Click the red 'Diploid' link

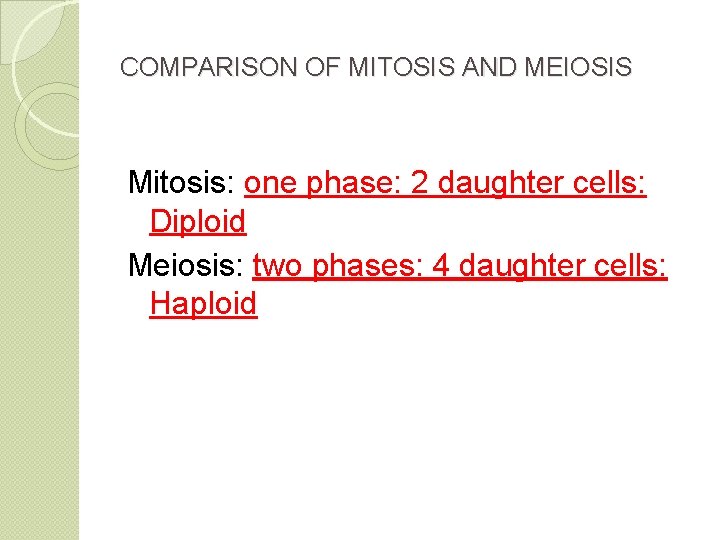tap(197, 222)
